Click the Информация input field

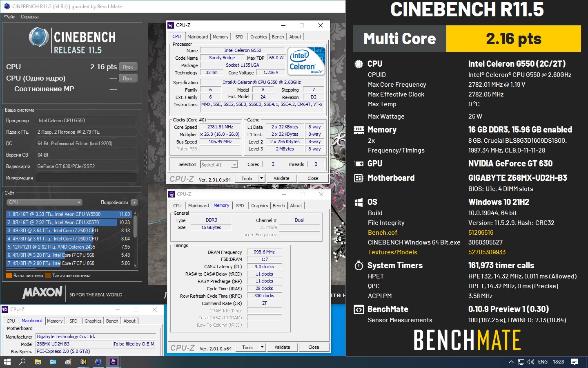(x=87, y=178)
